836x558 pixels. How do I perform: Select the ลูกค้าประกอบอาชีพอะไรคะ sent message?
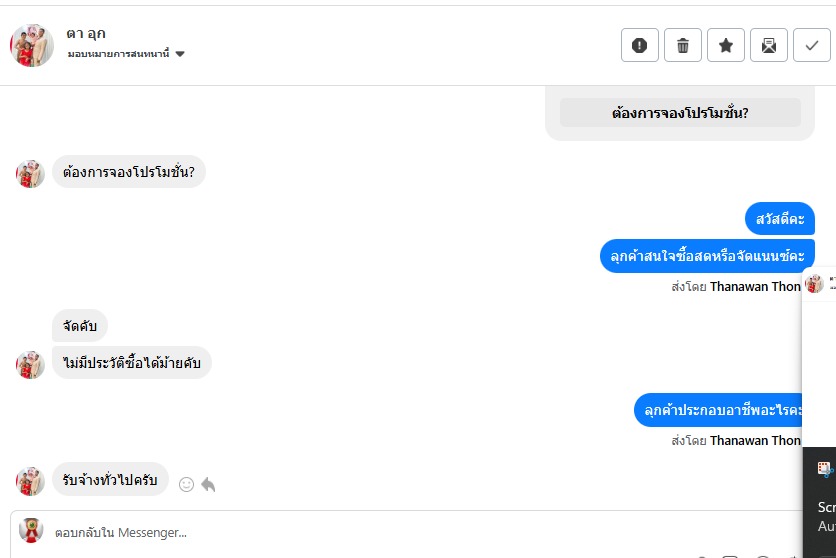(x=724, y=410)
